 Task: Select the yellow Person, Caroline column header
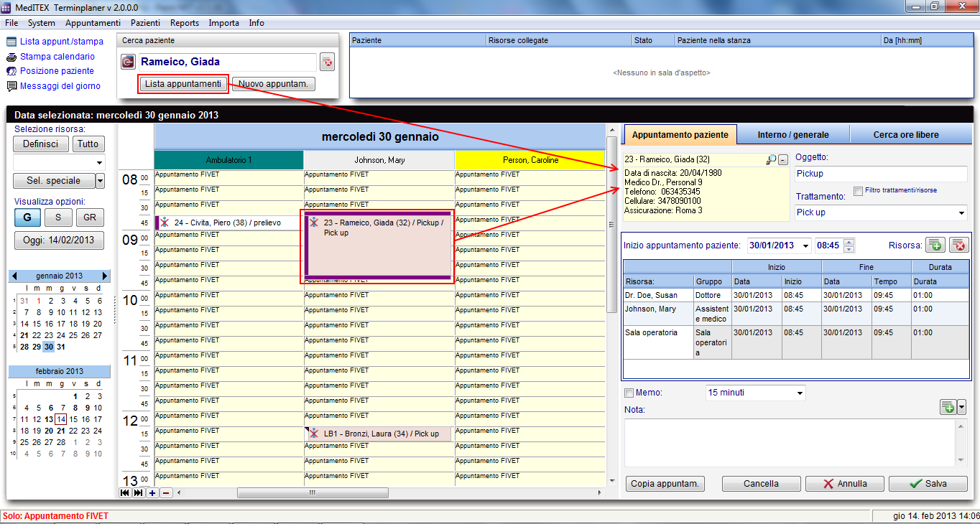point(530,160)
